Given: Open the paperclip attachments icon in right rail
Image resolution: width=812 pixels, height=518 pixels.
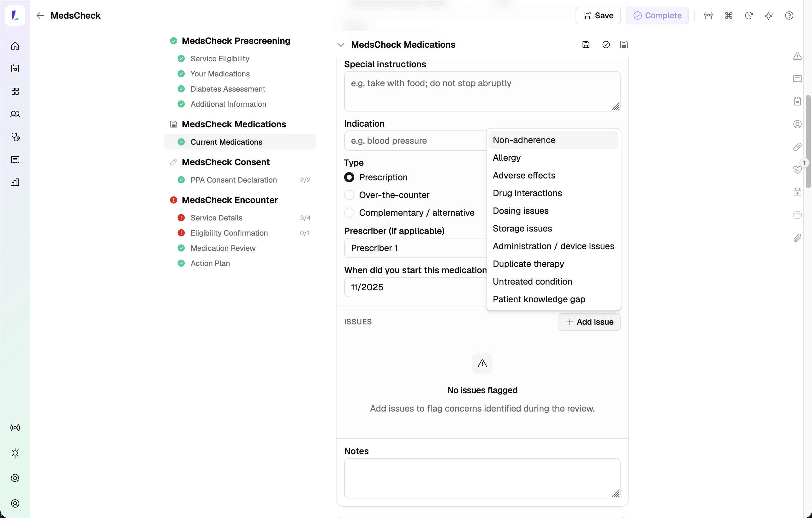Looking at the screenshot, I should pos(797,238).
